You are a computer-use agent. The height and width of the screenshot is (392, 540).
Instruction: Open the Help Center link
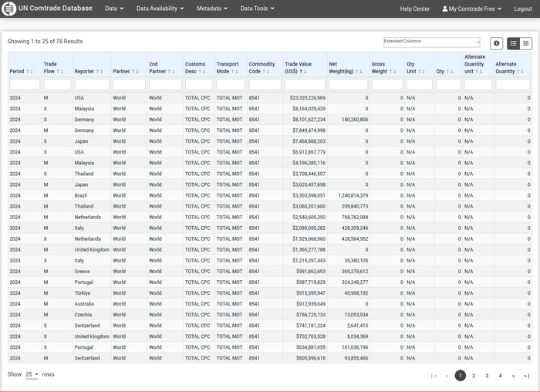[x=414, y=8]
